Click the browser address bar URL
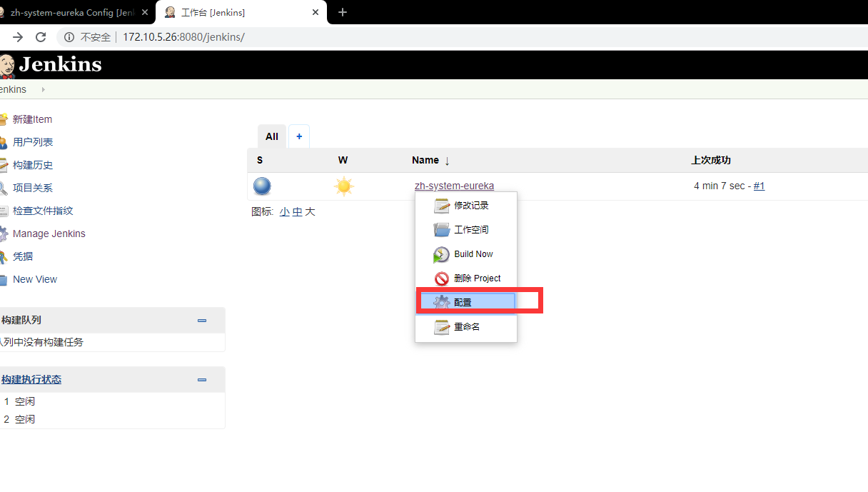This screenshot has height=492, width=868. (183, 37)
